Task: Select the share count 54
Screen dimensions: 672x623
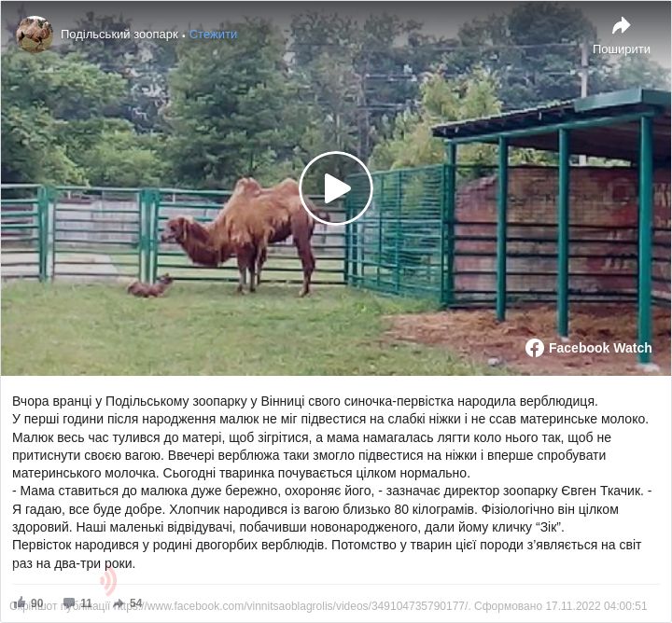Action: pyautogui.click(x=136, y=603)
